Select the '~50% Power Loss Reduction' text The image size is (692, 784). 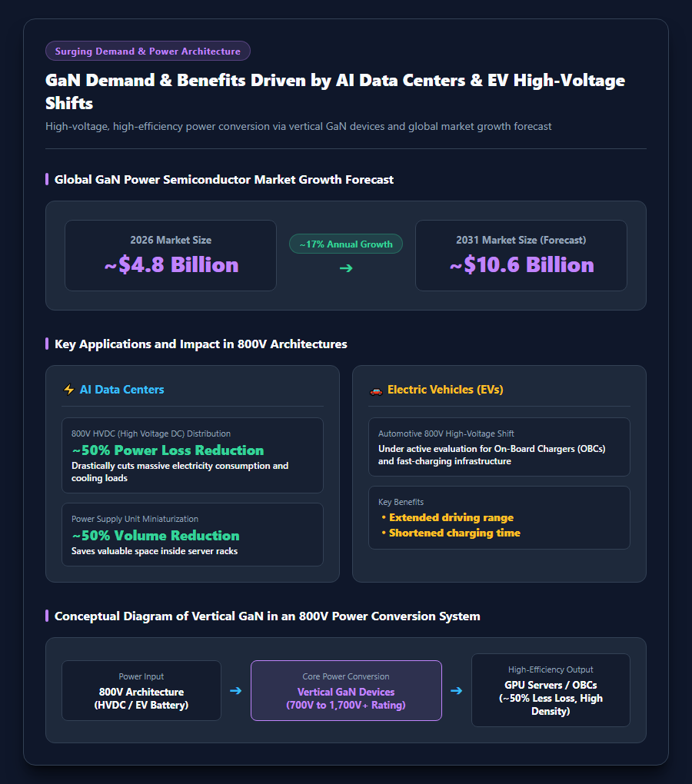click(x=168, y=450)
